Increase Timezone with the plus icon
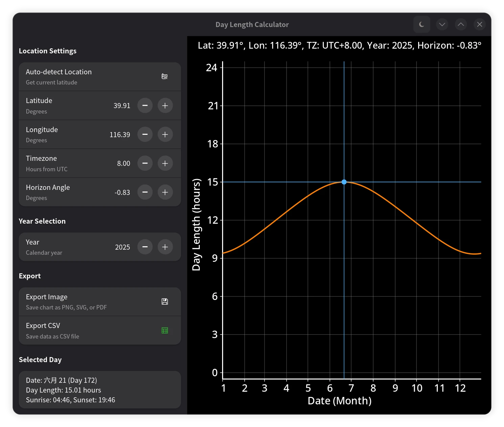The width and height of the screenshot is (504, 427). [x=165, y=163]
